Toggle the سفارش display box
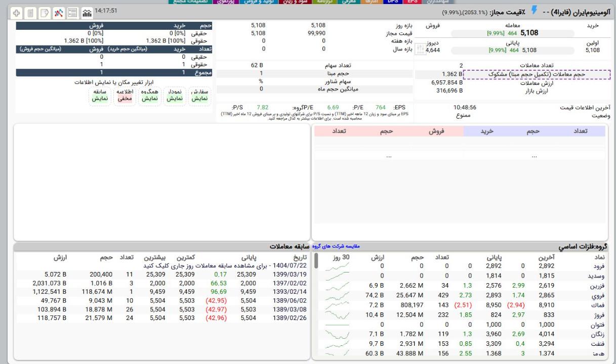 coord(198,96)
